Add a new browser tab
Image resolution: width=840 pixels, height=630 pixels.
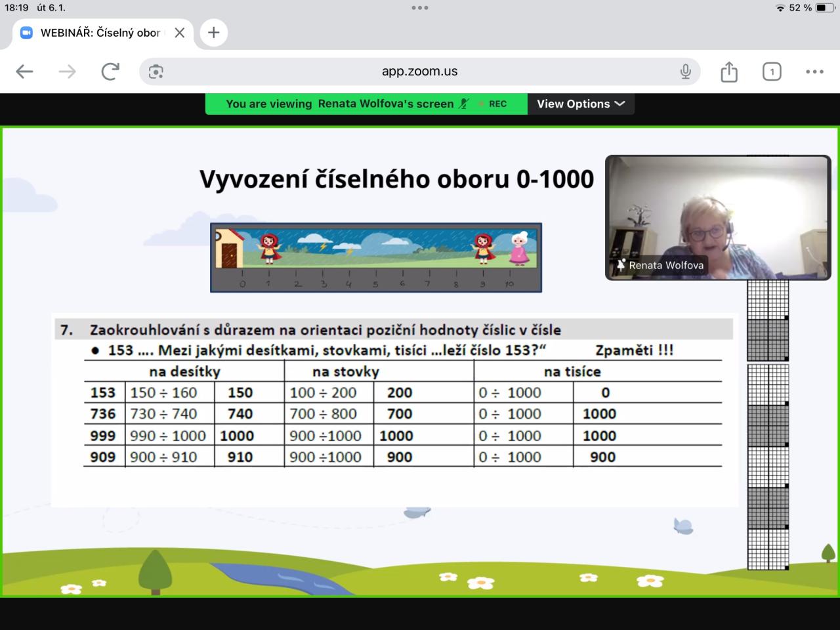pyautogui.click(x=214, y=33)
